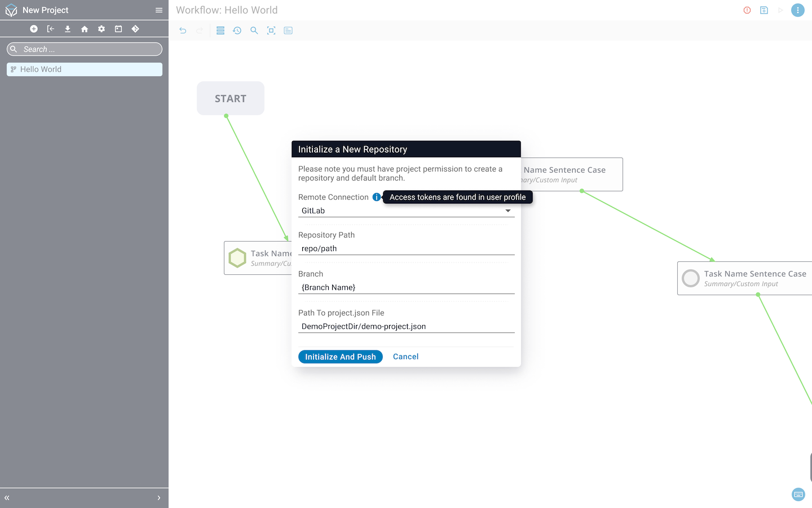Collapse the sidebar with double-chevron icon

coord(7,498)
